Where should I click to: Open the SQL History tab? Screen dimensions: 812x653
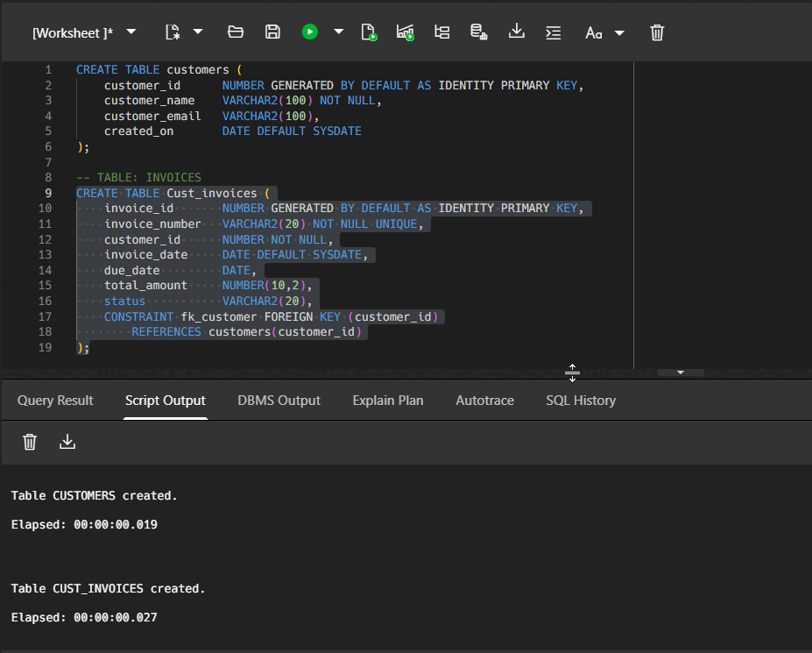pos(581,400)
